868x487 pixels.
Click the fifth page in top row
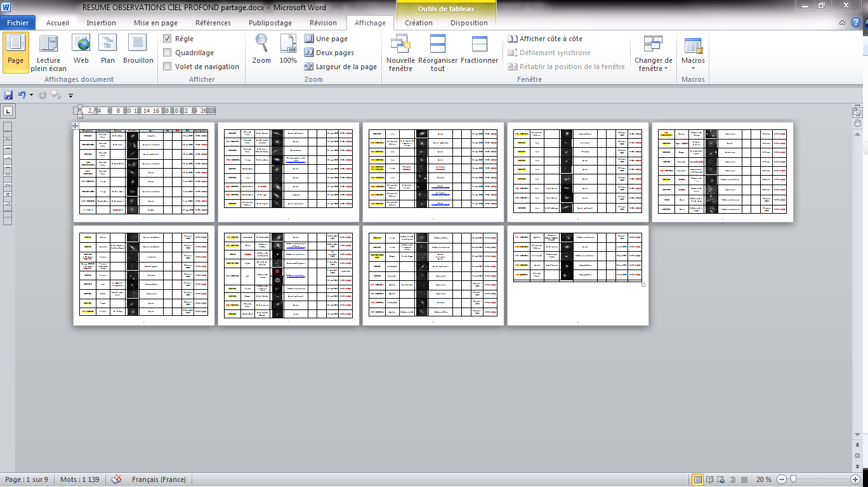[x=723, y=172]
